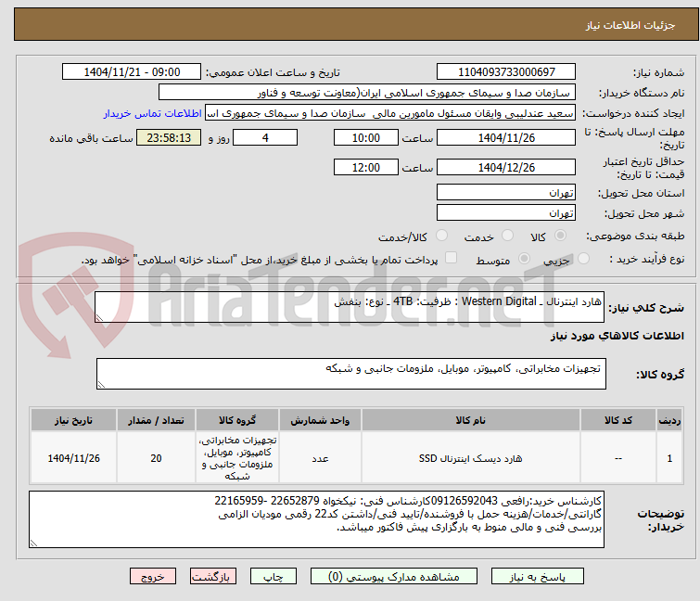
Task: Click the تعداد / مقدار column header
Action: 157,420
